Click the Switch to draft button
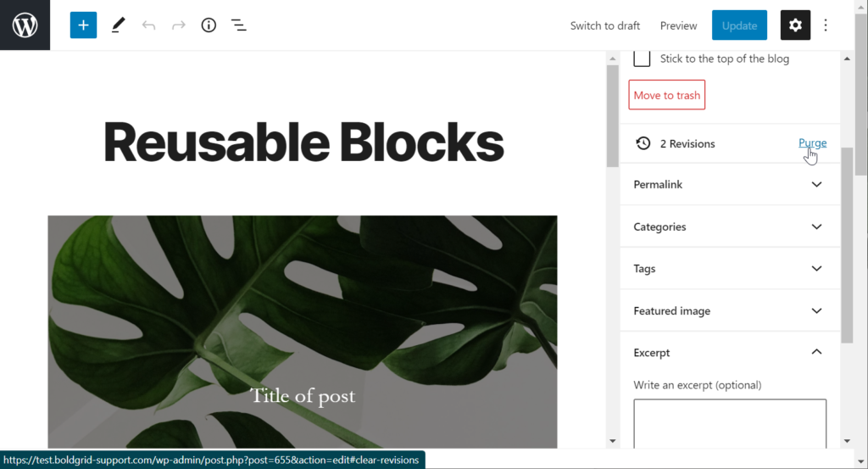 click(604, 25)
